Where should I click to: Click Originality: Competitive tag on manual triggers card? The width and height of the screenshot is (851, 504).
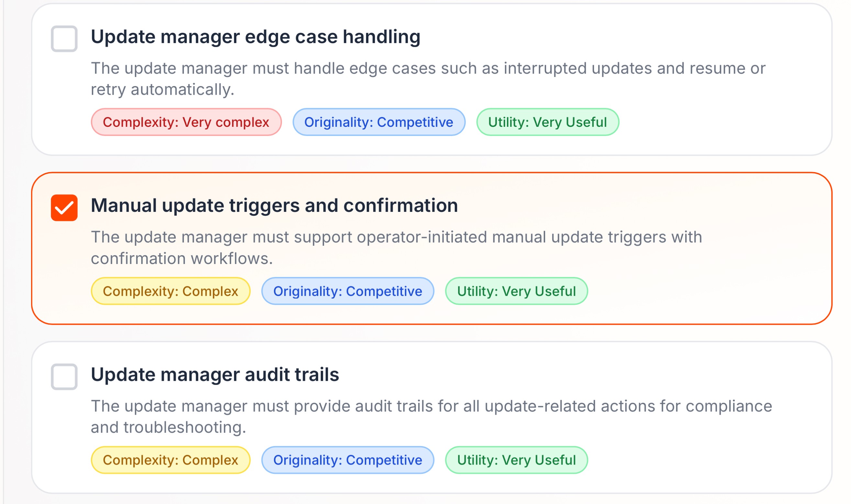click(x=347, y=291)
